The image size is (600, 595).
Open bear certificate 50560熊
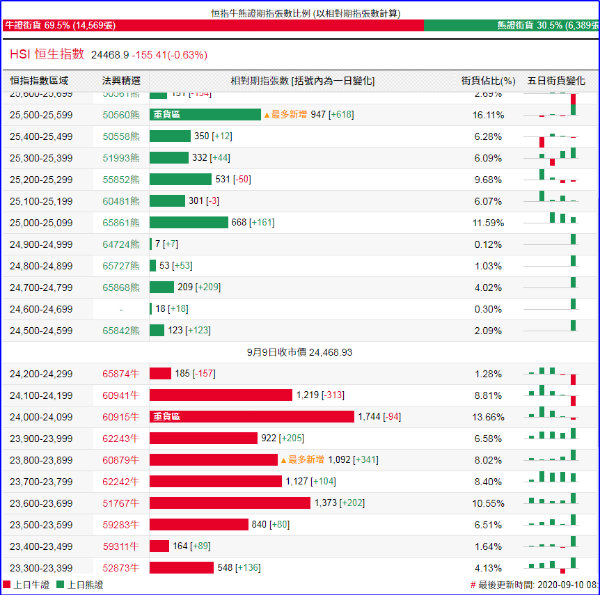pyautogui.click(x=121, y=115)
